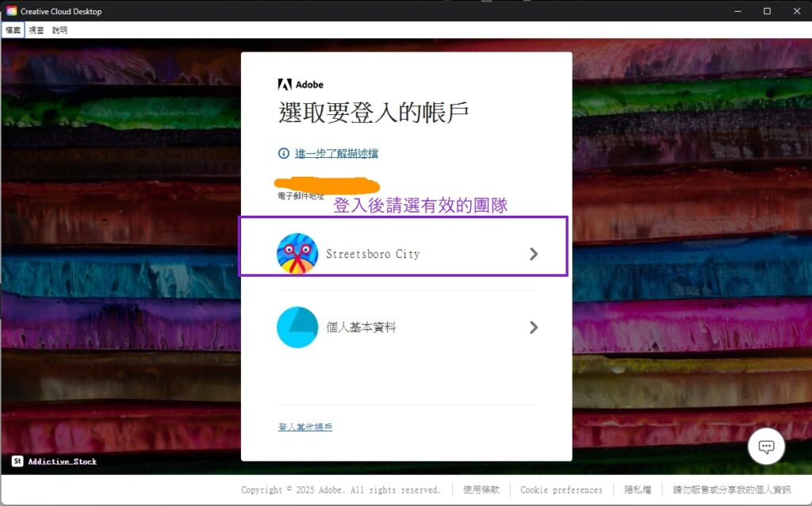Viewport: 812px width, 506px height.
Task: Open the 檔案 menu
Action: click(x=13, y=30)
